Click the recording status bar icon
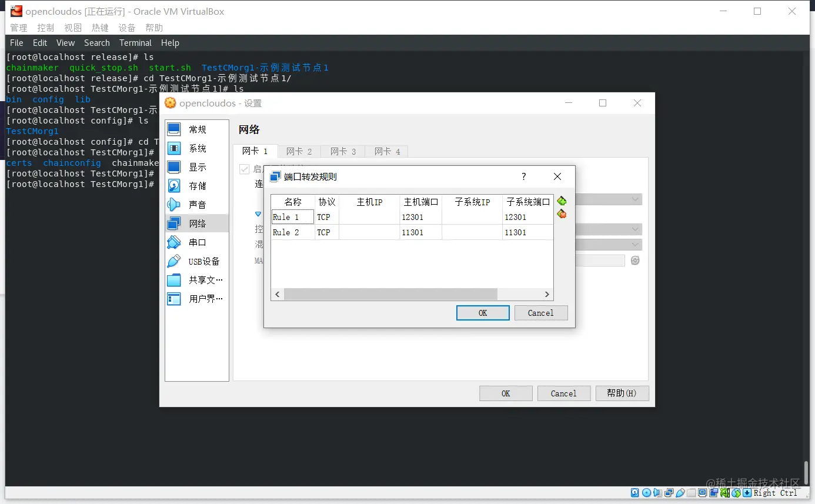 [x=714, y=493]
